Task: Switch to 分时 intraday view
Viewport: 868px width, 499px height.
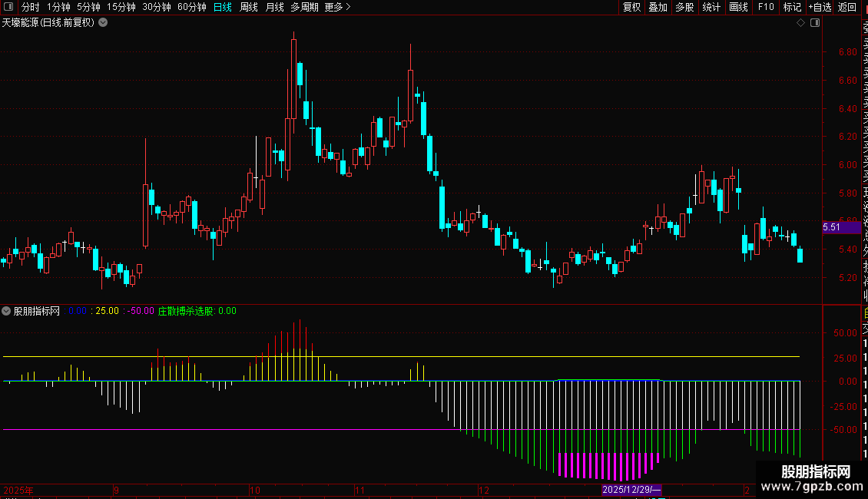Action: [x=31, y=7]
